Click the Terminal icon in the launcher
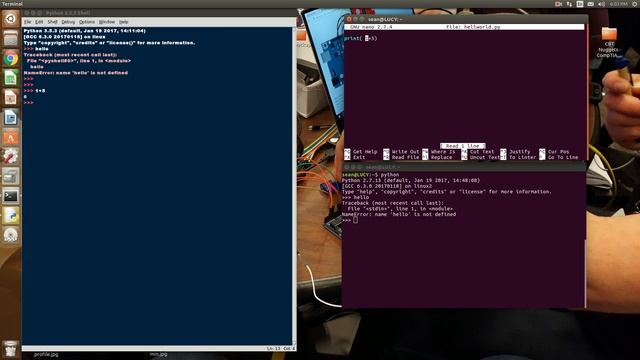This screenshot has width=640, height=360. coord(11,197)
